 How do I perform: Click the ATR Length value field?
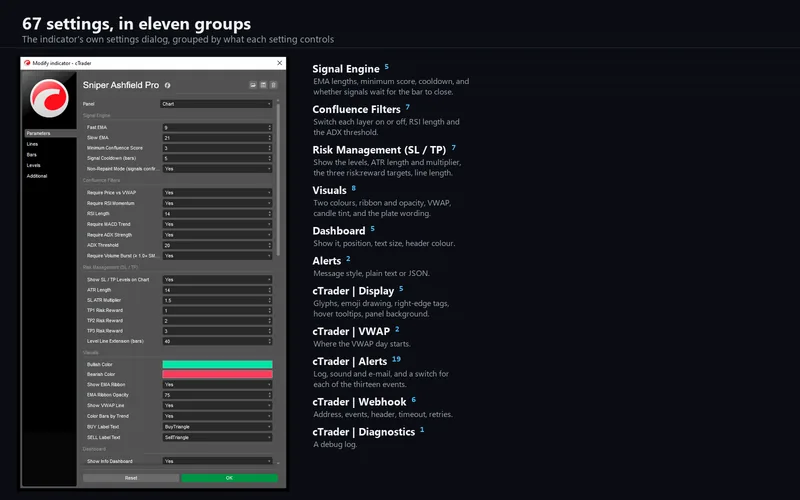[215, 290]
